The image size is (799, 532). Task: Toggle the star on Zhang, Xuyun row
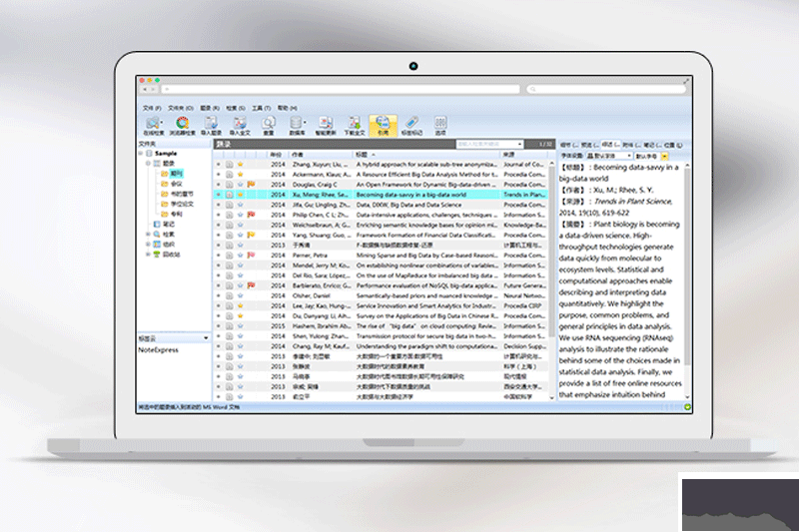(241, 165)
